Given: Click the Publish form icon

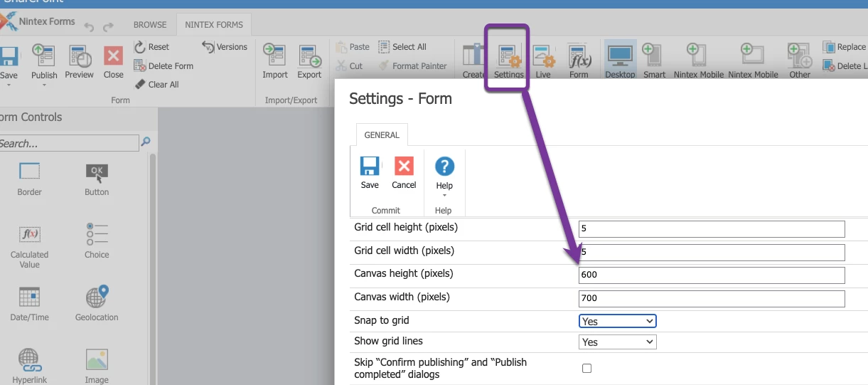Looking at the screenshot, I should click(x=44, y=57).
